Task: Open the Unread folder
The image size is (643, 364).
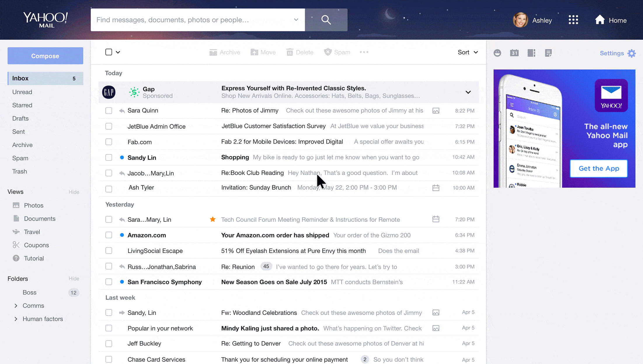Action: tap(22, 92)
